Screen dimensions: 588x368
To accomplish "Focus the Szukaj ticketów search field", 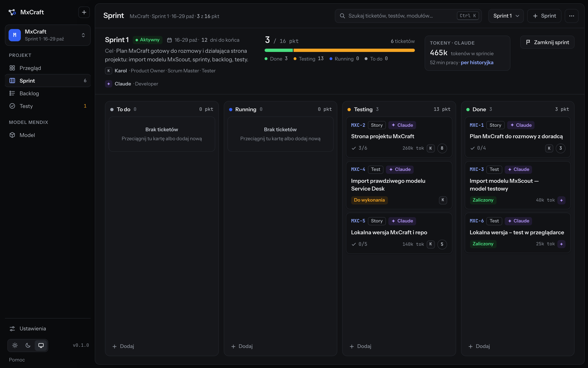I will pos(408,16).
